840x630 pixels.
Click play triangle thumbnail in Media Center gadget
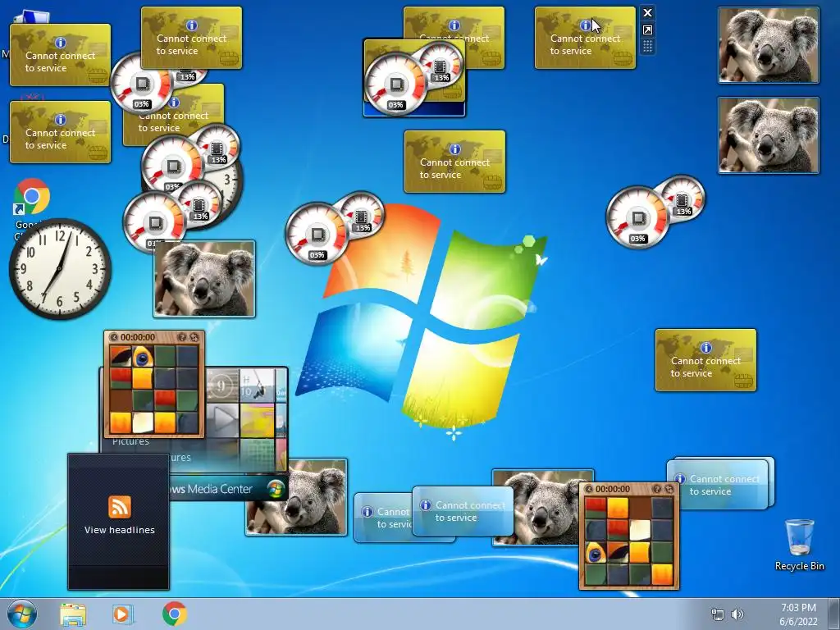(221, 419)
